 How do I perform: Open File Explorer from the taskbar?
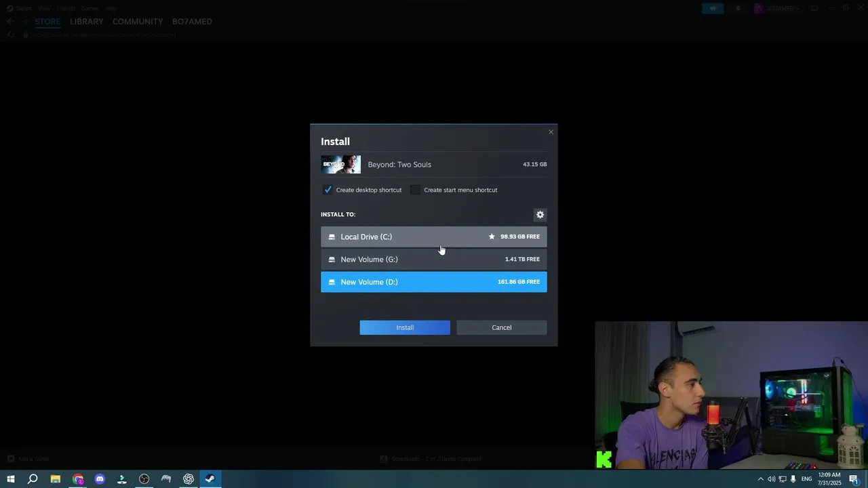pyautogui.click(x=55, y=479)
